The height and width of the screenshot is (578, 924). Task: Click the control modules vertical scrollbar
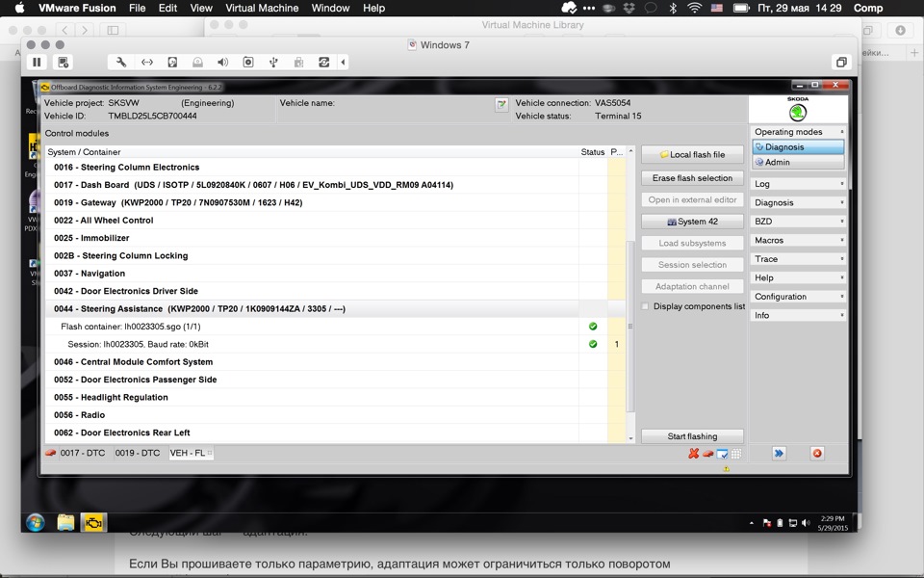630,326
